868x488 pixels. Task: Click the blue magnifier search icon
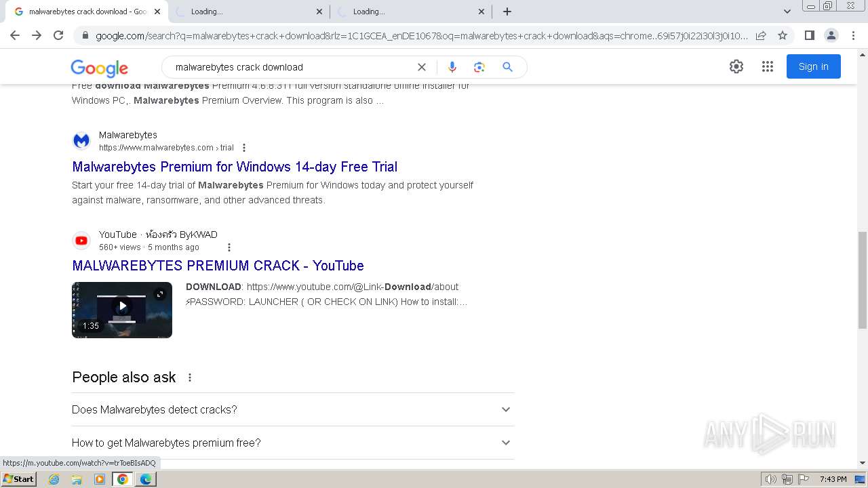tap(507, 67)
